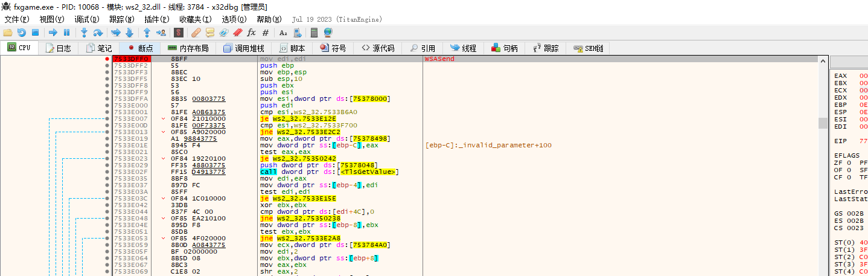Select the call TlsGetValue instruction
868x276 pixels.
pyautogui.click(x=330, y=172)
